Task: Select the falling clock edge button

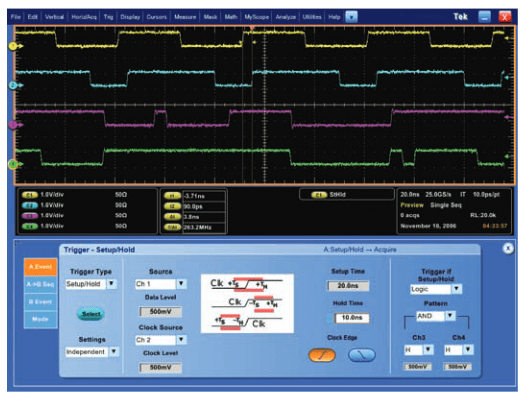Action: pos(362,355)
